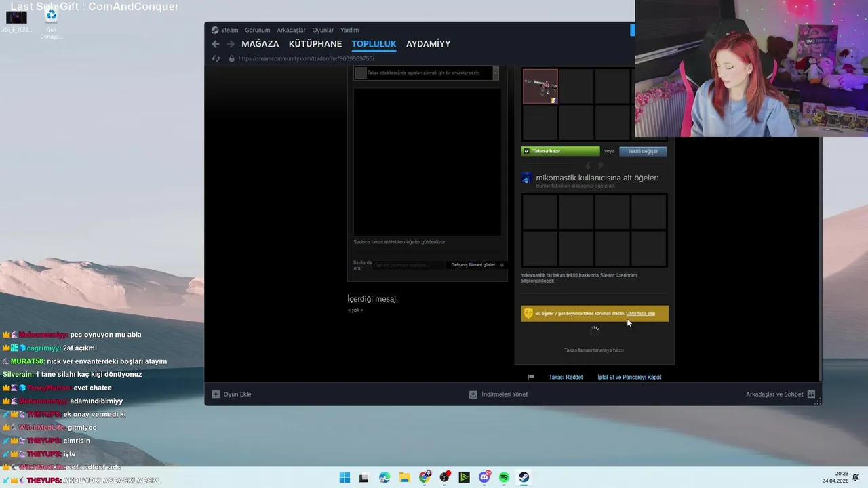The height and width of the screenshot is (488, 868).
Task: Click the 'İçerdiği mesaj:' heading
Action: (x=373, y=299)
